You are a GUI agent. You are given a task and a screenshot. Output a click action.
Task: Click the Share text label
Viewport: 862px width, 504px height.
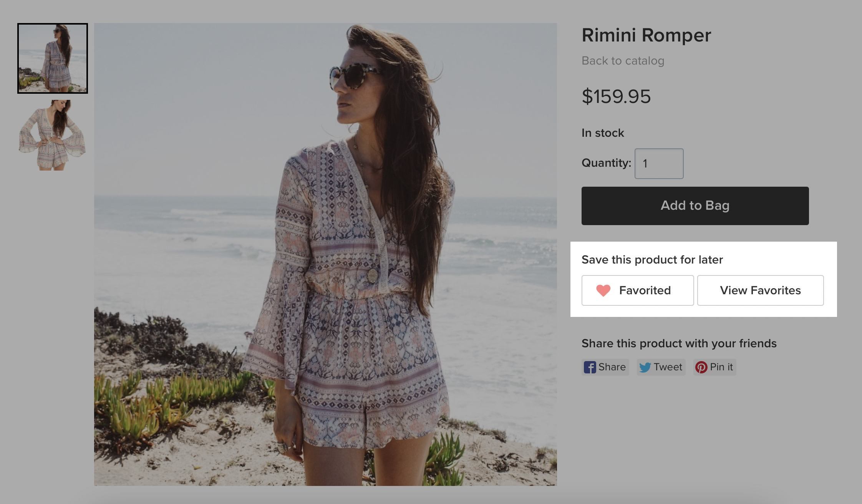[x=612, y=367]
